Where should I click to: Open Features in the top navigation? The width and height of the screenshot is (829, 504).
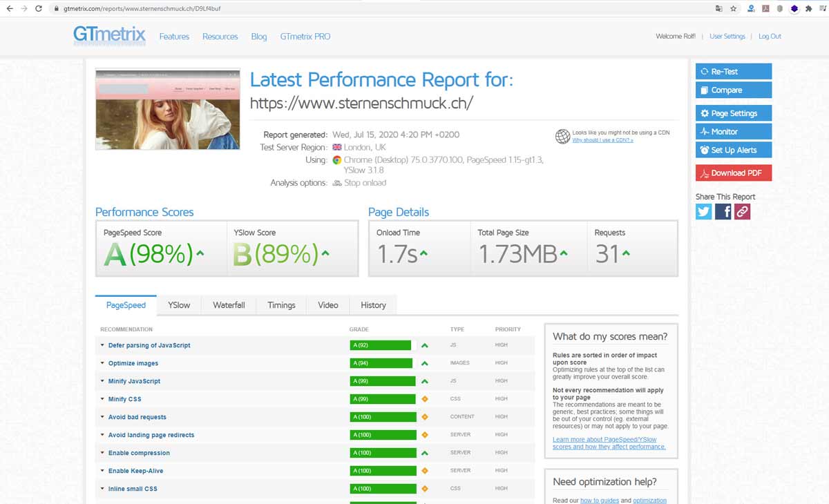[x=174, y=37]
